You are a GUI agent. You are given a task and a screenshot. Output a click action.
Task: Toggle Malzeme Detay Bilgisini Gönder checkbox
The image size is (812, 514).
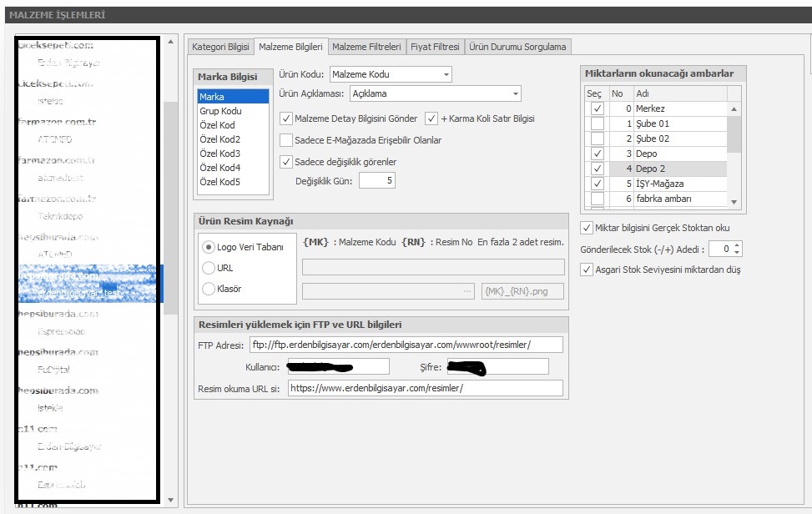coord(287,118)
